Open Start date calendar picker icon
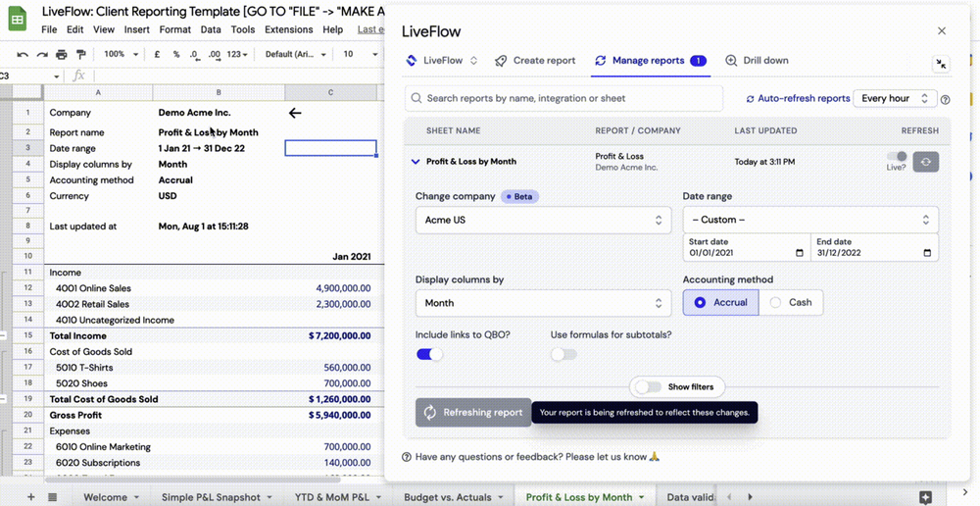 [800, 253]
